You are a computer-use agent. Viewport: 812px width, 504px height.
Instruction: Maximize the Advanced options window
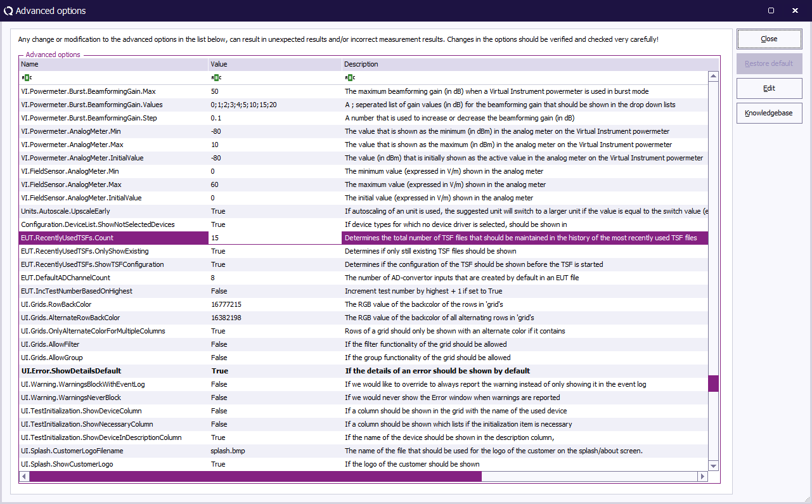coord(771,11)
